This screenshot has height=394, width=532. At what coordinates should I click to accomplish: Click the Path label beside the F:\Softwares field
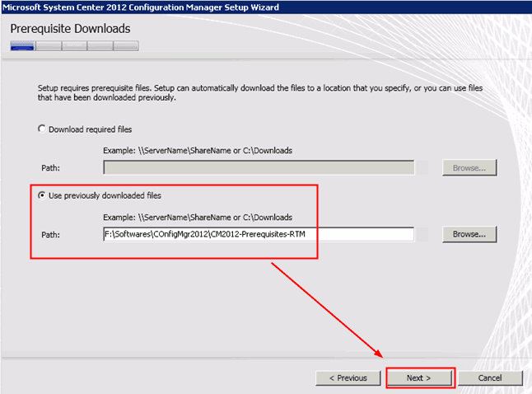(50, 235)
